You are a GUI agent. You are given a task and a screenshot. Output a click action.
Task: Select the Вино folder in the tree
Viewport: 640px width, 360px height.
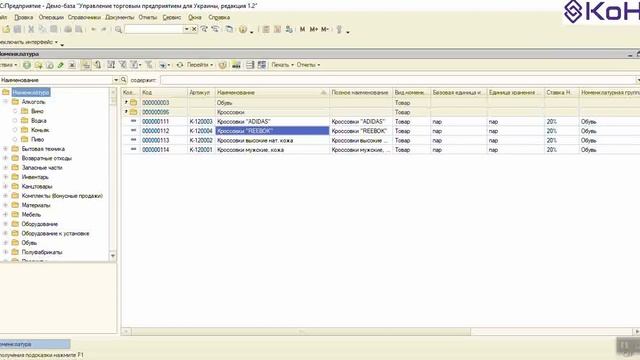tap(37, 111)
